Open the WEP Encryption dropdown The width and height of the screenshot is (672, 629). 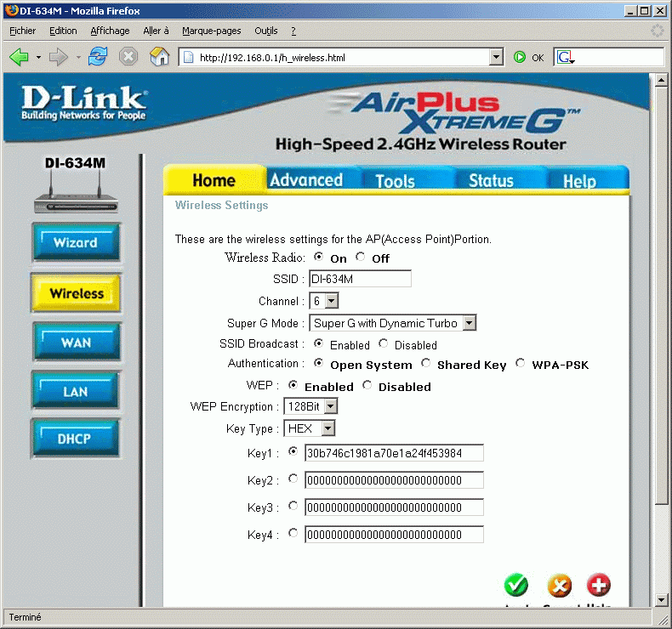pyautogui.click(x=330, y=406)
